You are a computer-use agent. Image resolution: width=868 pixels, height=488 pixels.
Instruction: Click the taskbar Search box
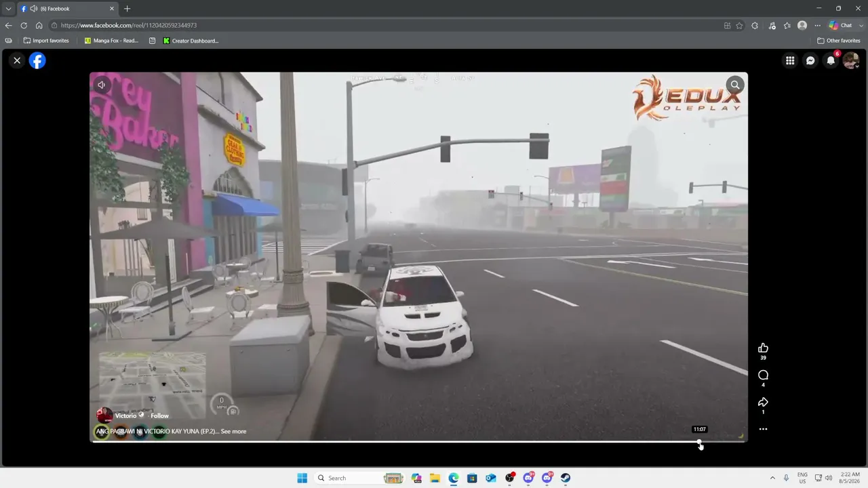click(359, 478)
